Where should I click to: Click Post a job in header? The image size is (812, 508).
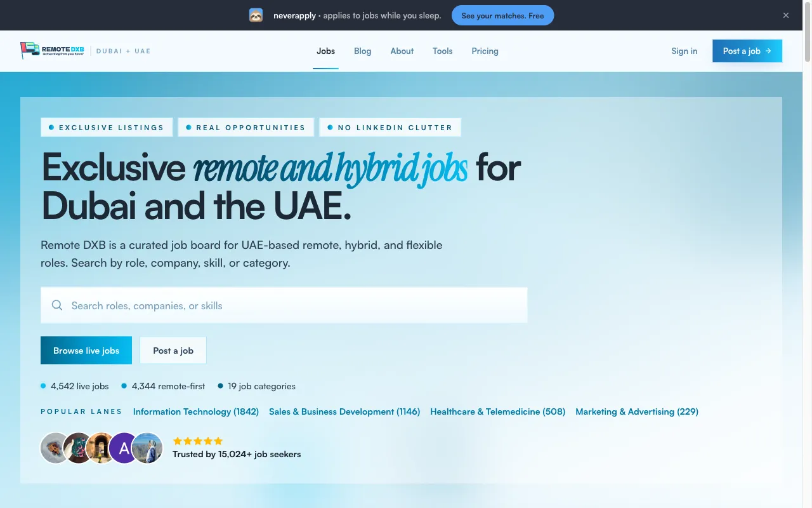point(747,51)
